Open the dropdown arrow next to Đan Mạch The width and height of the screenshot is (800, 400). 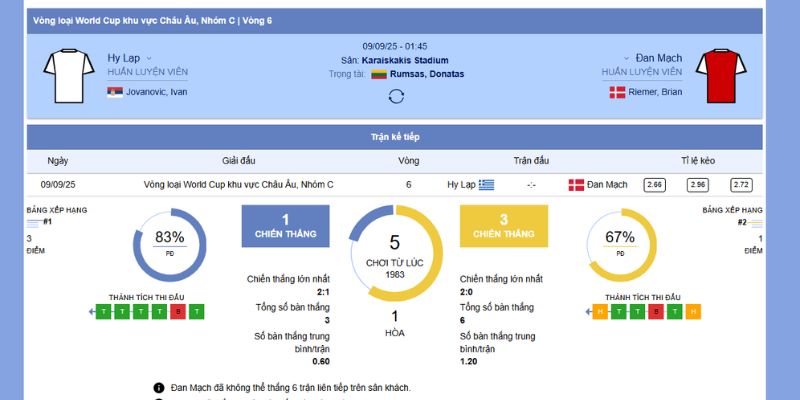[627, 58]
